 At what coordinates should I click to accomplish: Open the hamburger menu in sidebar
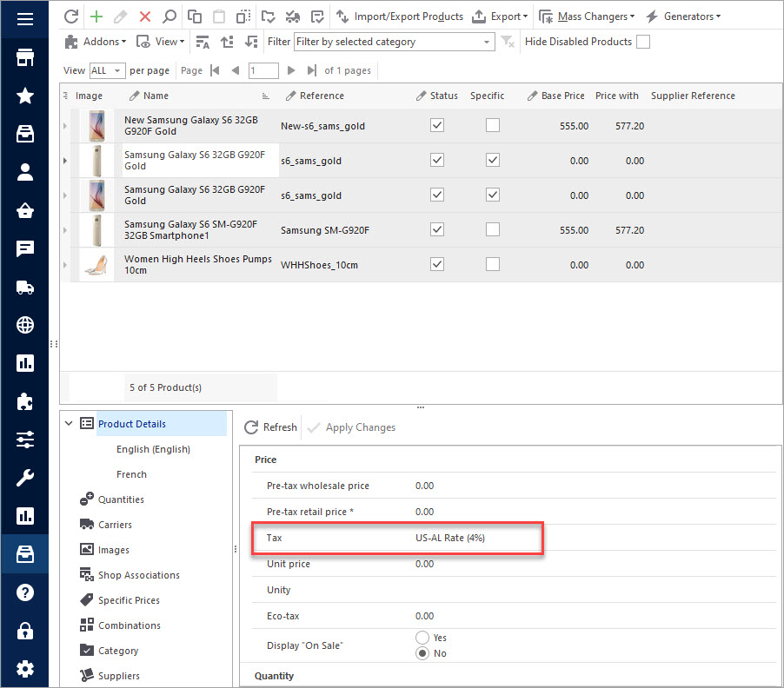click(25, 19)
